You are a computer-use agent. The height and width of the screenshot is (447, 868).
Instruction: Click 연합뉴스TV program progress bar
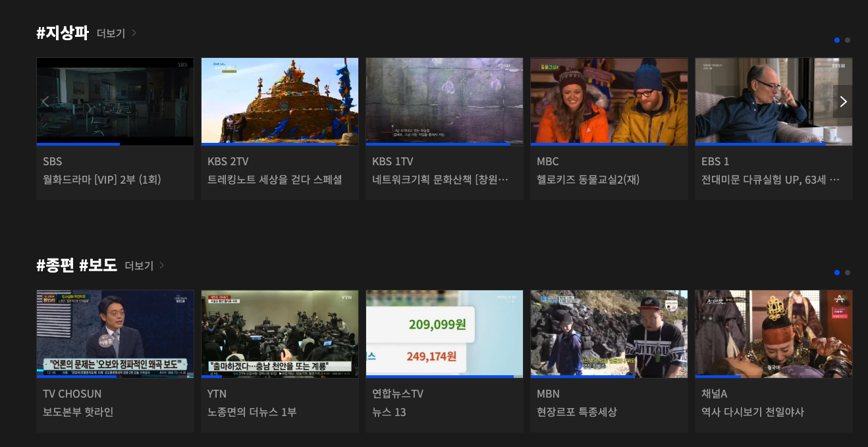click(445, 377)
